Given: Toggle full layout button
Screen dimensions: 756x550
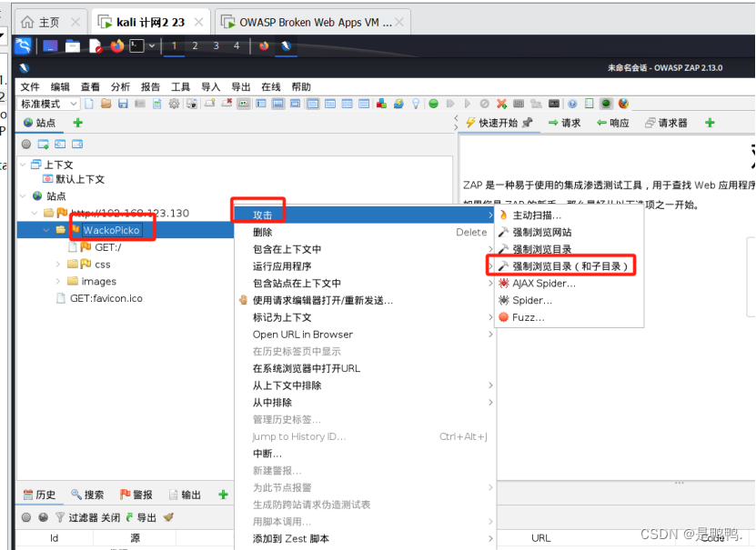Looking at the screenshot, I should (x=295, y=104).
